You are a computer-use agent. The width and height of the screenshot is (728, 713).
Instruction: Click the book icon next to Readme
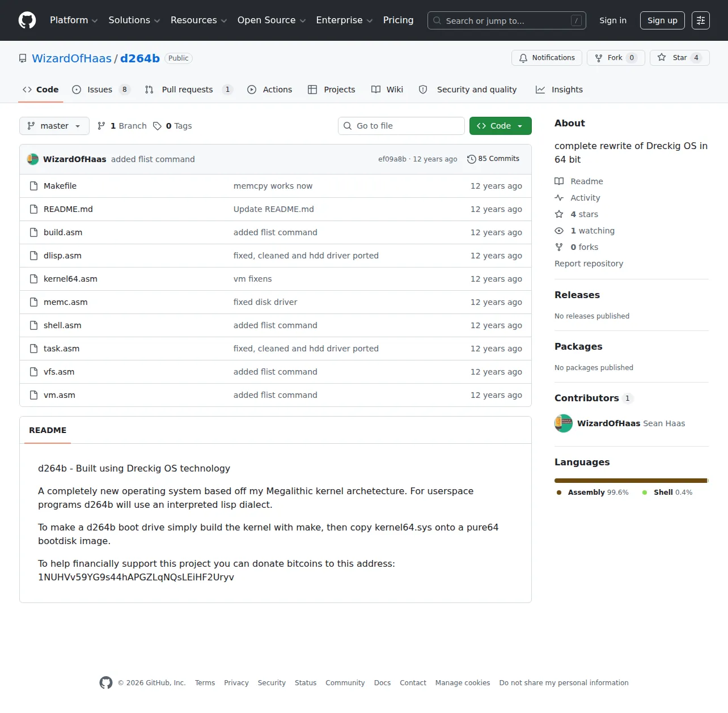point(559,181)
